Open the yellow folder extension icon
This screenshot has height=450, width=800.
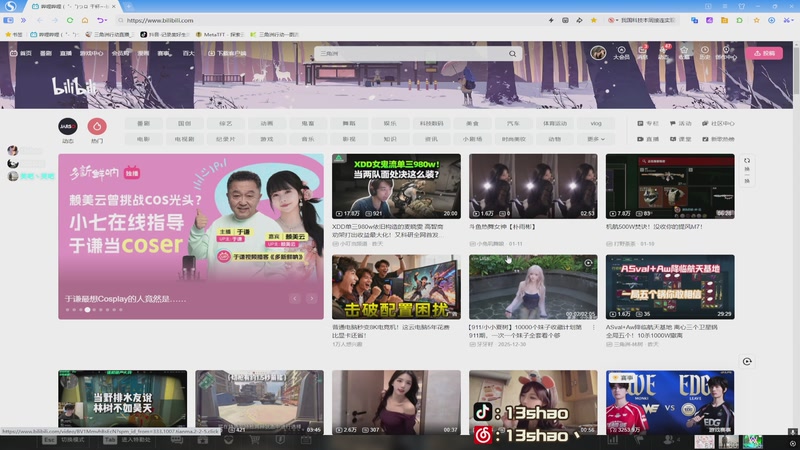(724, 20)
